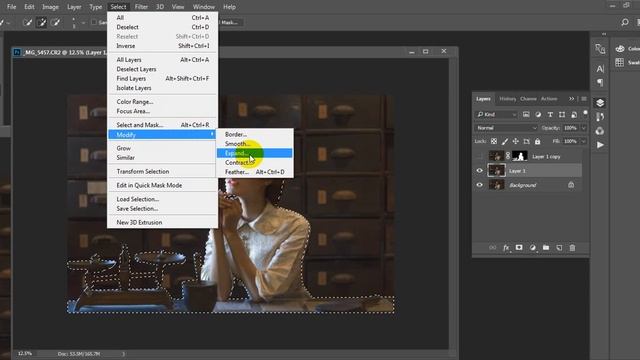The image size is (640, 360).
Task: Filter layers by shape layers icon
Action: (x=562, y=115)
